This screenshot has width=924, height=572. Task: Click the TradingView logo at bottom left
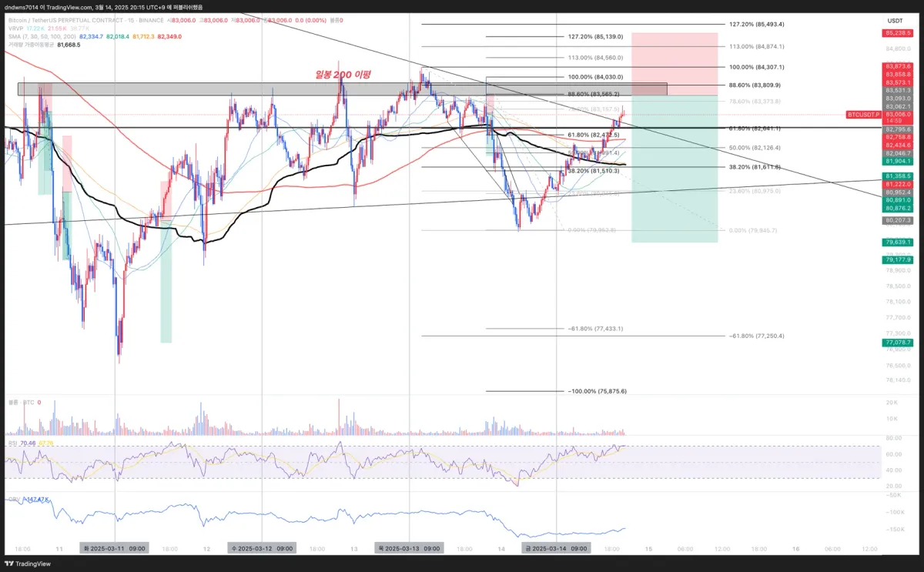point(28,564)
